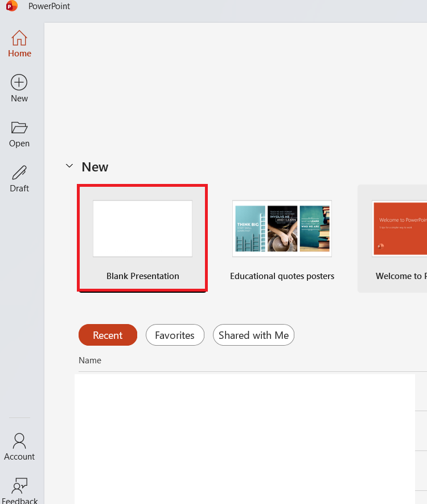Click the Name column header
Viewport: 427px width, 504px height.
tap(90, 360)
